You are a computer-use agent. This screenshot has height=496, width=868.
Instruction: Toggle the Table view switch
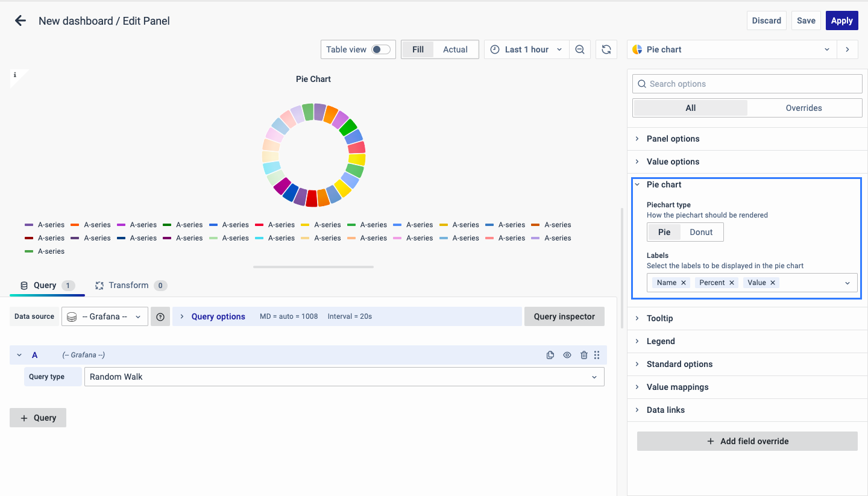tap(380, 49)
